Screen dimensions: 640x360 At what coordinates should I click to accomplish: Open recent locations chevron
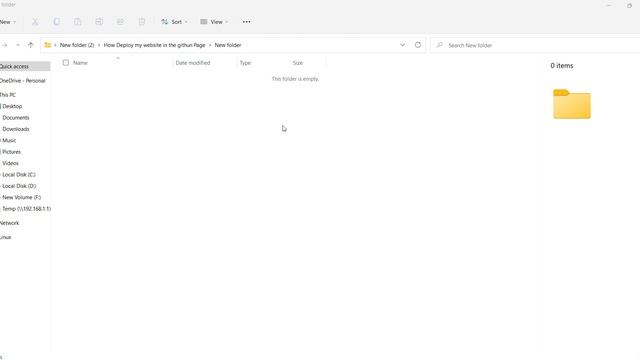(18, 45)
